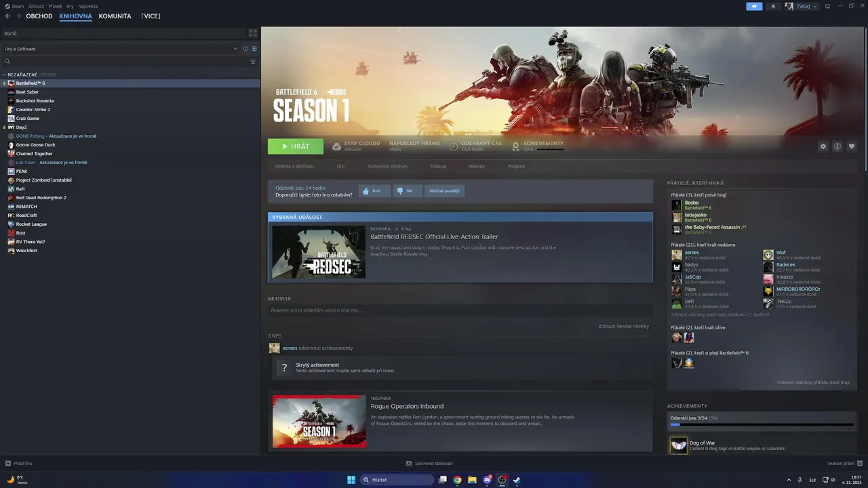Open the Přátelé menu
Screen dimensions: 868x488
click(56, 6)
